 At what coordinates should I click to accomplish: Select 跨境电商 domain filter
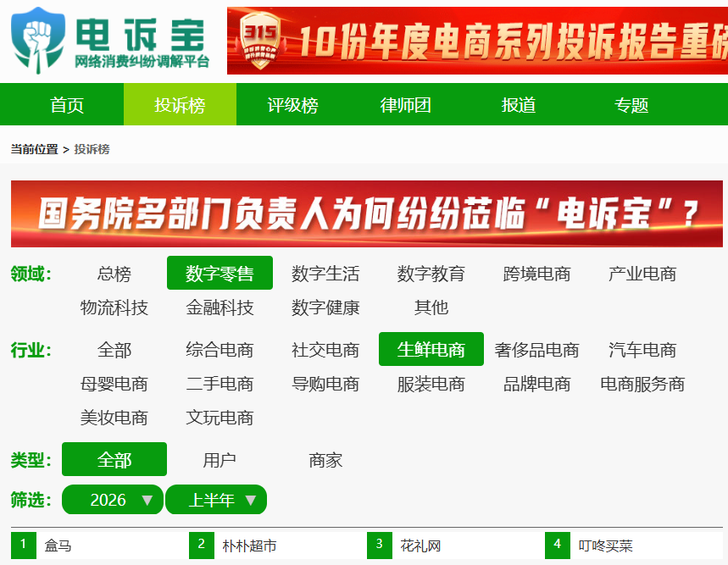pyautogui.click(x=536, y=274)
